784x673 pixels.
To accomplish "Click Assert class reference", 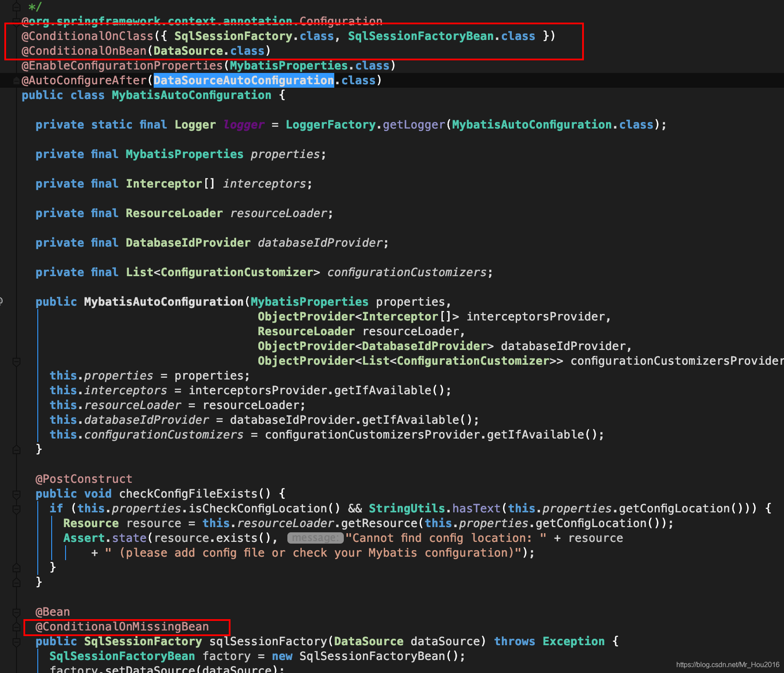I will (84, 538).
